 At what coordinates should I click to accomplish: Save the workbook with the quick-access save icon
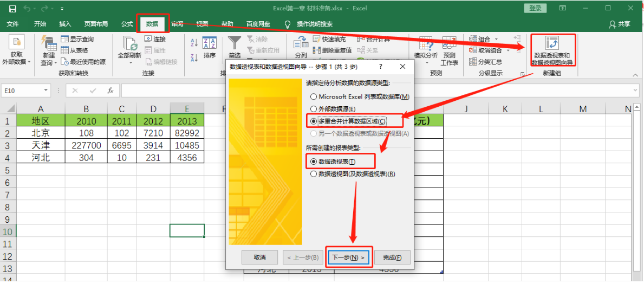pyautogui.click(x=13, y=8)
